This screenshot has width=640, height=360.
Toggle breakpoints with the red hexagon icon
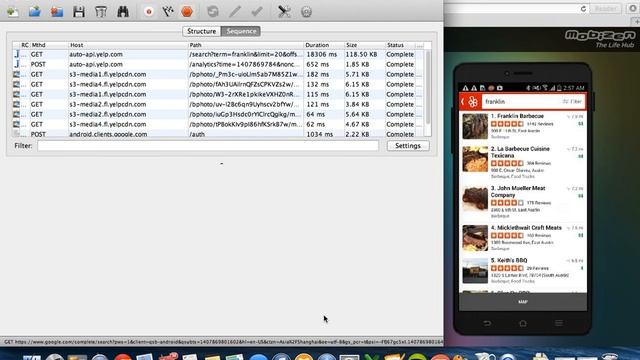187,11
